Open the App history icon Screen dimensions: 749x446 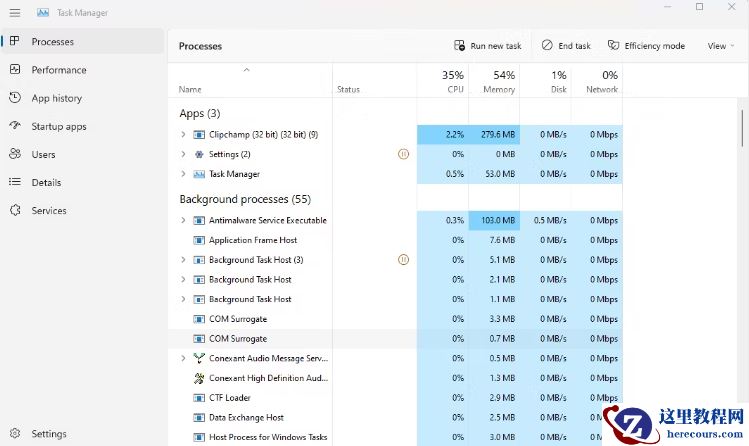(x=15, y=97)
